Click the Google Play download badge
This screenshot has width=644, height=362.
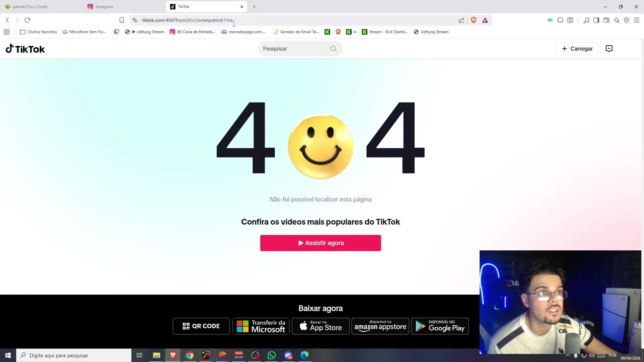click(440, 326)
